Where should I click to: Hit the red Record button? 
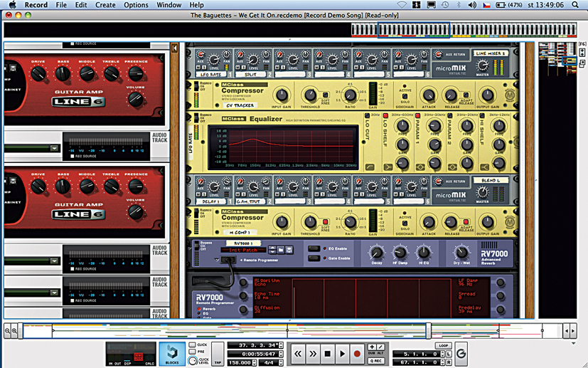pos(357,354)
